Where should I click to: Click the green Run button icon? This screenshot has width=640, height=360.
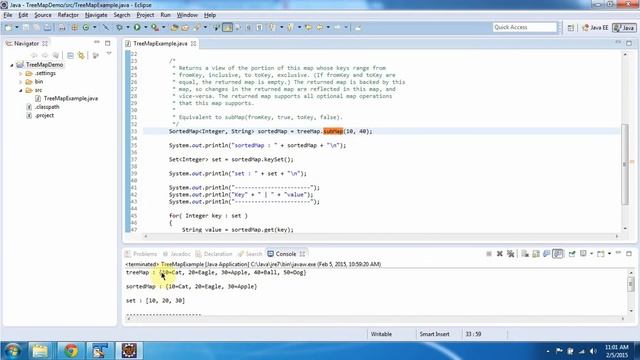137,27
